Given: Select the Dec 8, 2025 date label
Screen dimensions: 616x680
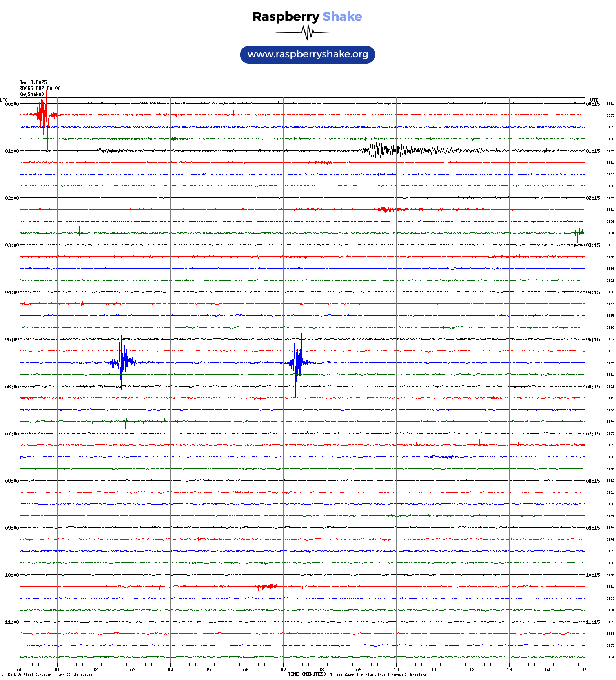Looking at the screenshot, I should coord(33,82).
